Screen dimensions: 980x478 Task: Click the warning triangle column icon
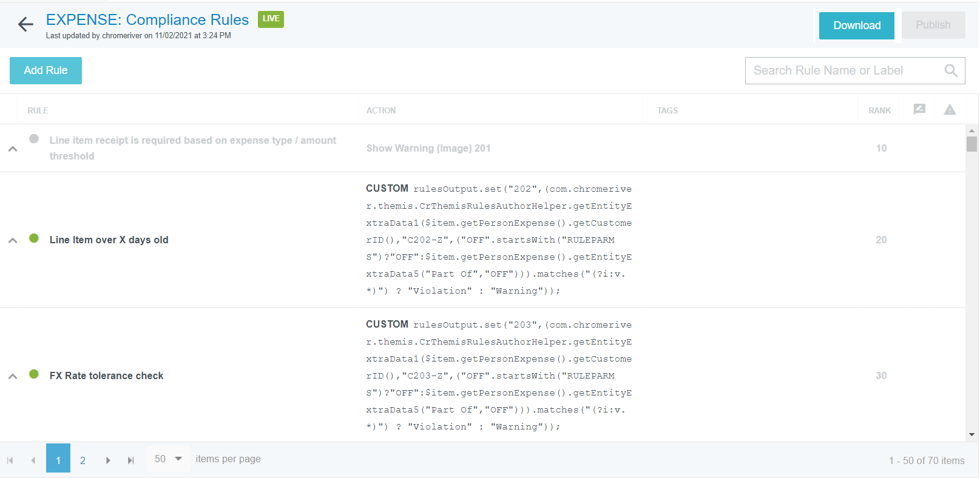pos(950,110)
